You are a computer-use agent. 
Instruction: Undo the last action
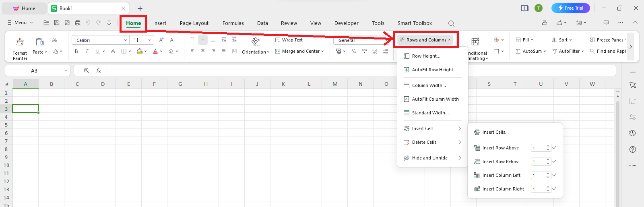point(88,23)
